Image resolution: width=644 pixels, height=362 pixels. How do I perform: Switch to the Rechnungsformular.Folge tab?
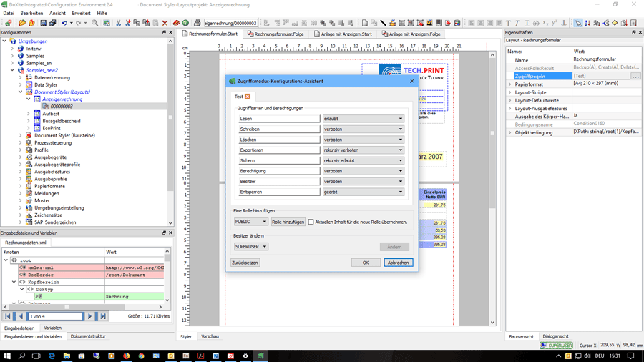[x=275, y=34]
